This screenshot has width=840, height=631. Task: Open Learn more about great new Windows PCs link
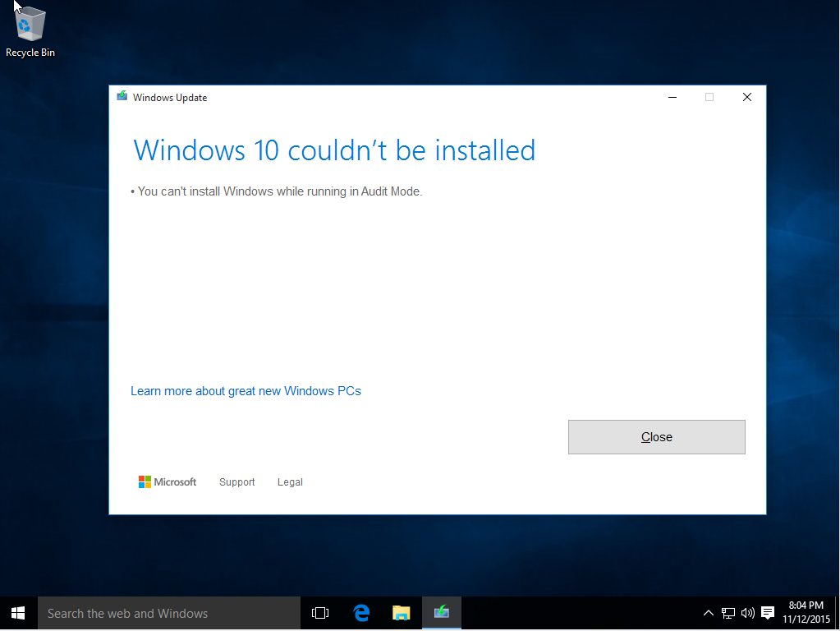(x=246, y=391)
